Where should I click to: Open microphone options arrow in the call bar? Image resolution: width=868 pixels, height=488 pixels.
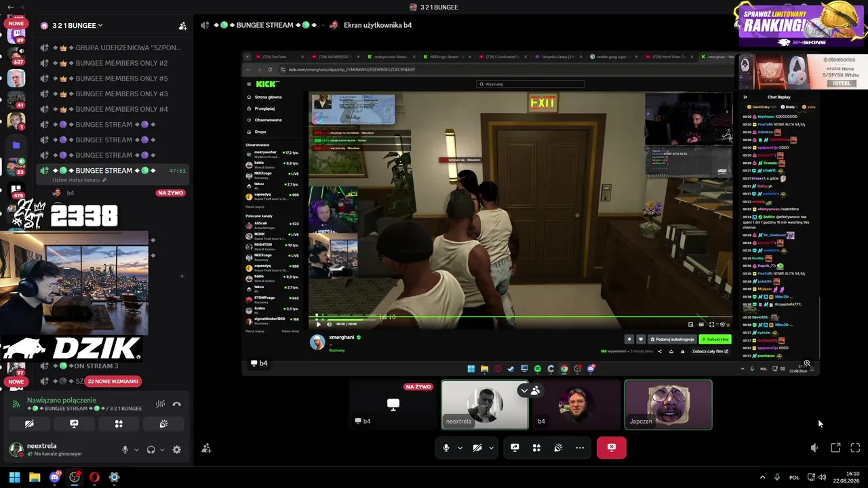[x=460, y=448]
